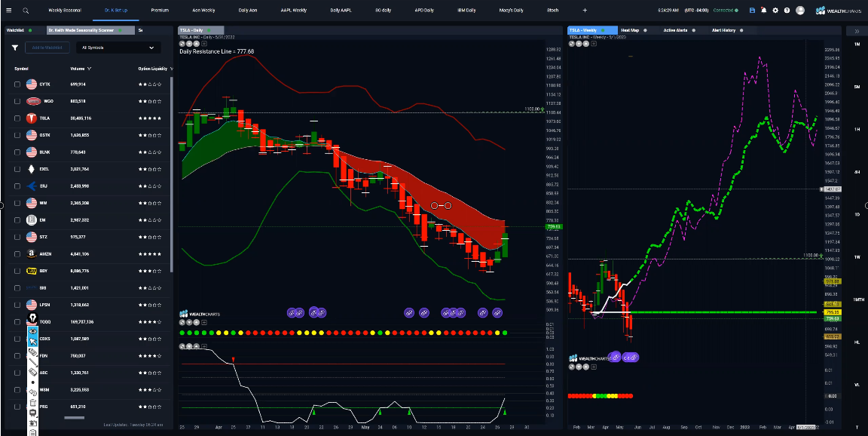868x436 pixels.
Task: Click the first purple link marker under daily chart
Action: pyautogui.click(x=292, y=313)
